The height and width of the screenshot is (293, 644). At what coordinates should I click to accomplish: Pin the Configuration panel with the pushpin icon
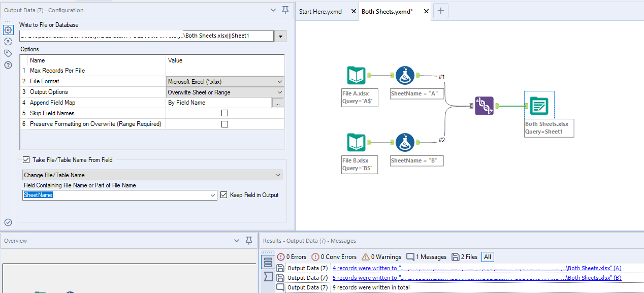click(x=285, y=10)
